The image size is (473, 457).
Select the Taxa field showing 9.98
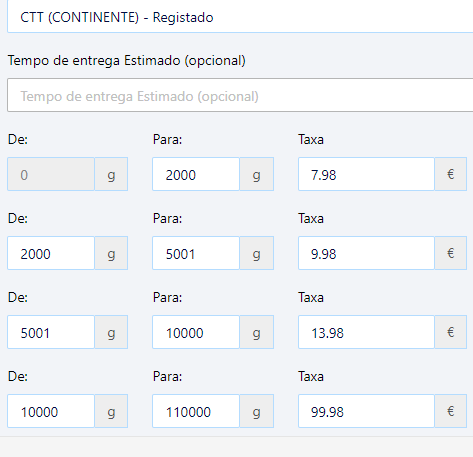(x=366, y=253)
